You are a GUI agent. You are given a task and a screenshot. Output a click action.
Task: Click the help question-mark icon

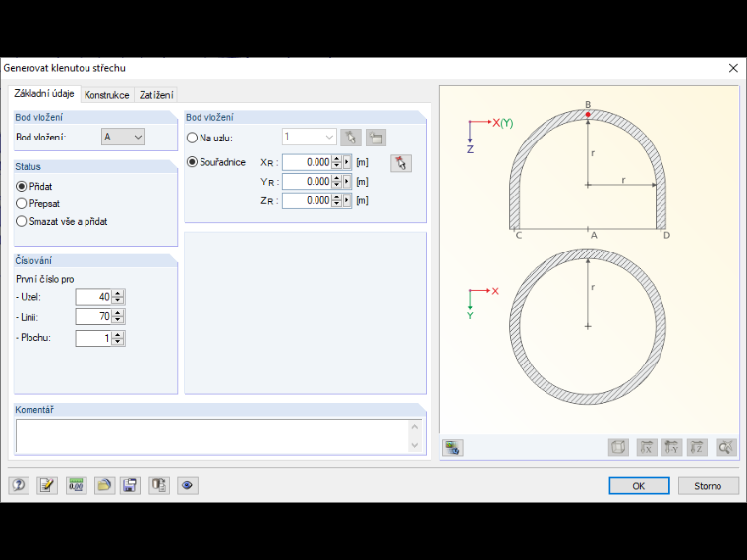[19, 485]
